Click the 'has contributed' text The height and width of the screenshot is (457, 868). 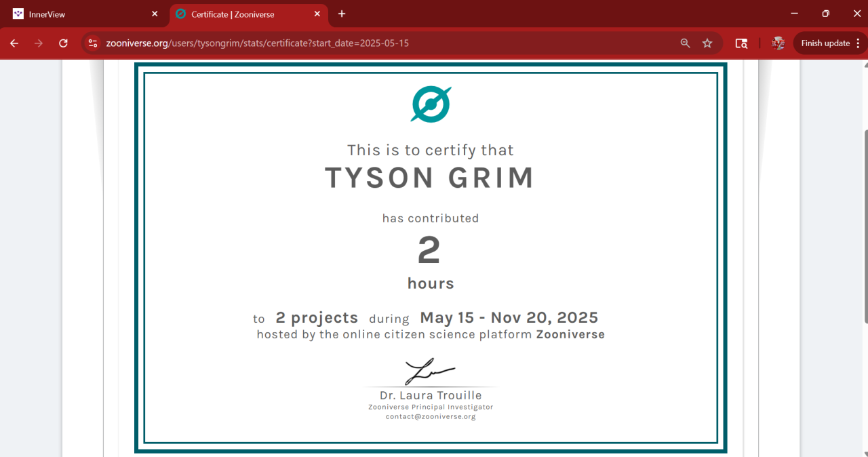[x=431, y=218]
